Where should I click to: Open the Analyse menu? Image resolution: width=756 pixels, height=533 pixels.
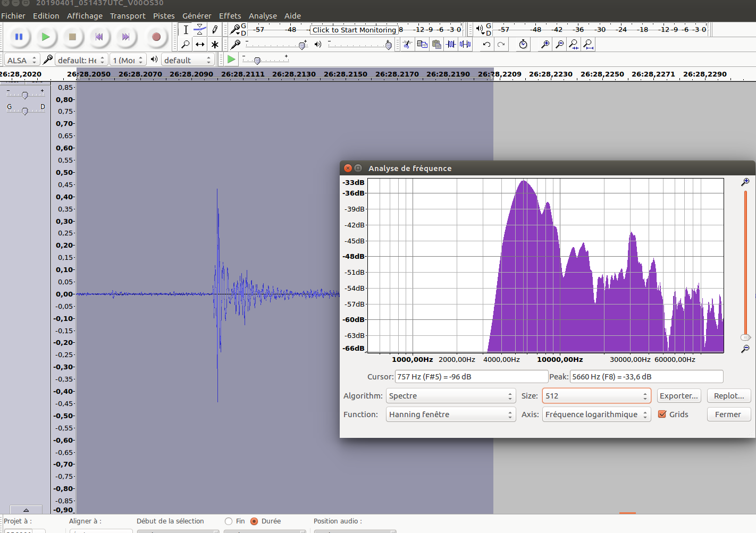pyautogui.click(x=263, y=16)
